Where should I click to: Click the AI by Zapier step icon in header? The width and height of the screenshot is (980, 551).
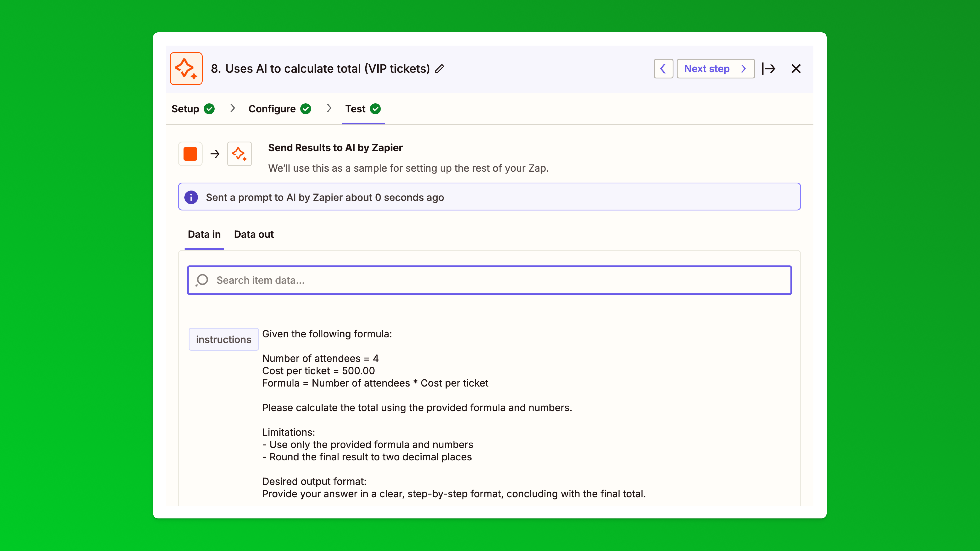coord(186,68)
